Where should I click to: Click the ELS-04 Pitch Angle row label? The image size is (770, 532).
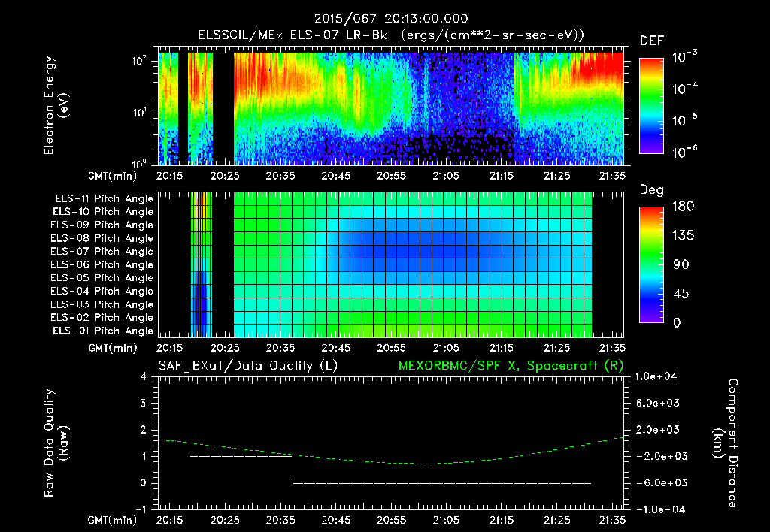click(x=102, y=291)
